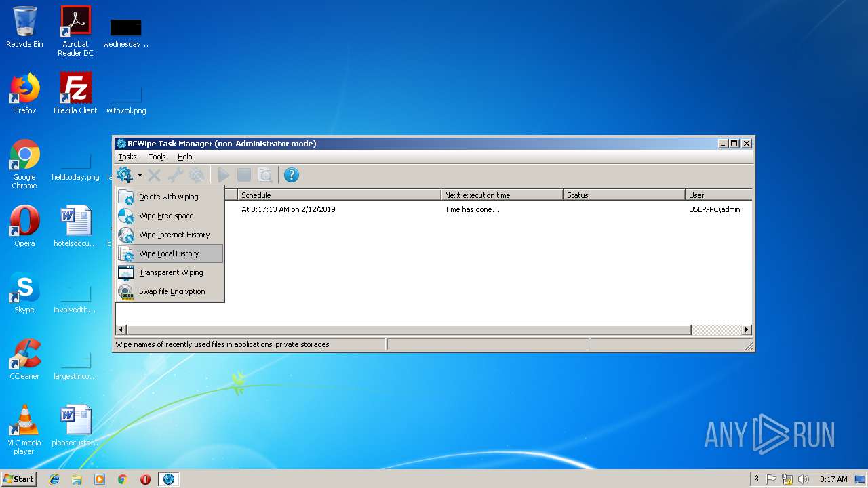Viewport: 868px width, 488px height.
Task: Select the heldtoday.png desktop file
Action: click(75, 164)
